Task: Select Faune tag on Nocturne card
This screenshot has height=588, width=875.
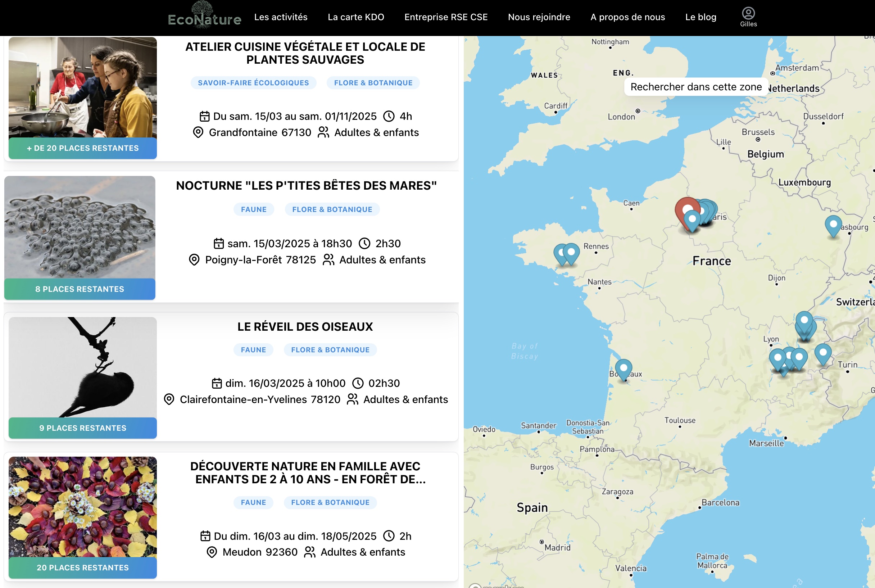Action: coord(254,210)
